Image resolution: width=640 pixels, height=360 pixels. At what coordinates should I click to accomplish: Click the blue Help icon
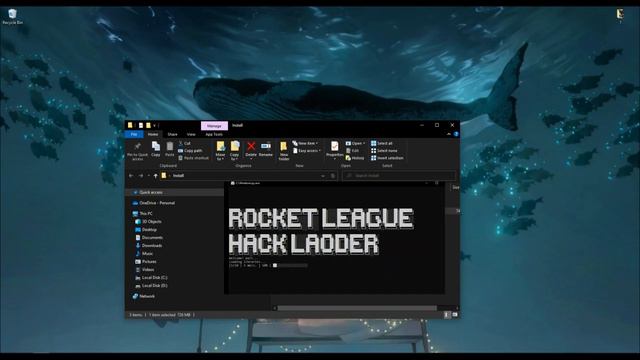[456, 134]
